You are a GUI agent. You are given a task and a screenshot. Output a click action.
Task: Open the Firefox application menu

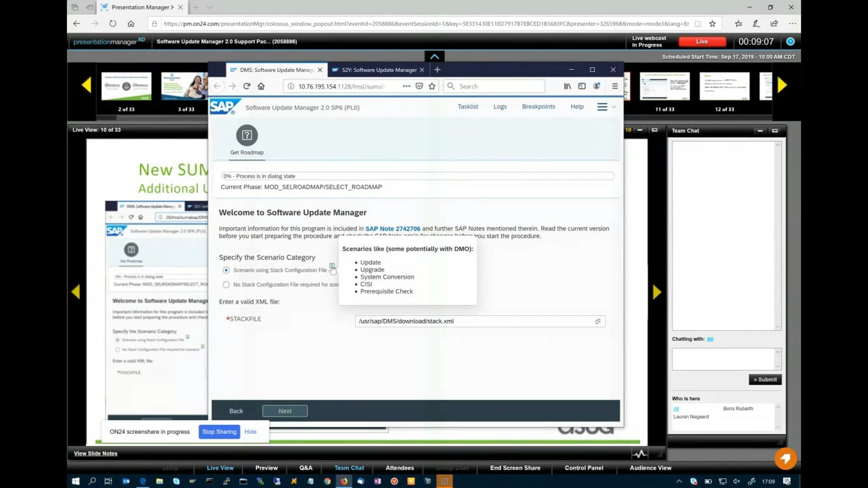[x=614, y=86]
